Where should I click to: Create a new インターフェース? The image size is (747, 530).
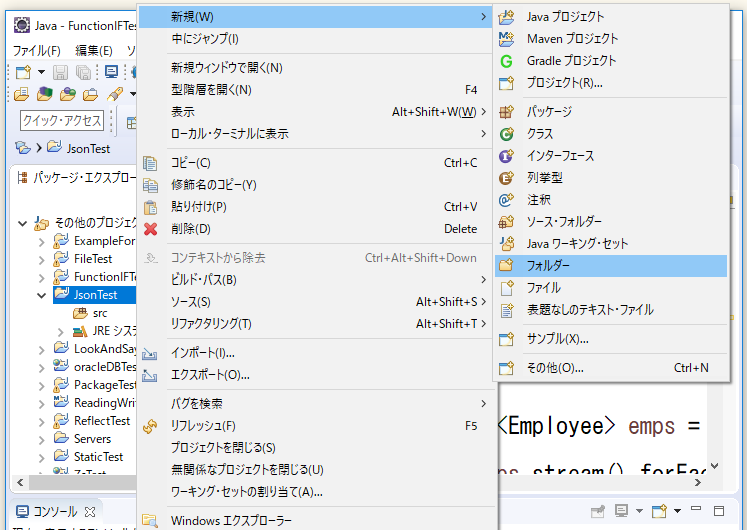pos(611,156)
